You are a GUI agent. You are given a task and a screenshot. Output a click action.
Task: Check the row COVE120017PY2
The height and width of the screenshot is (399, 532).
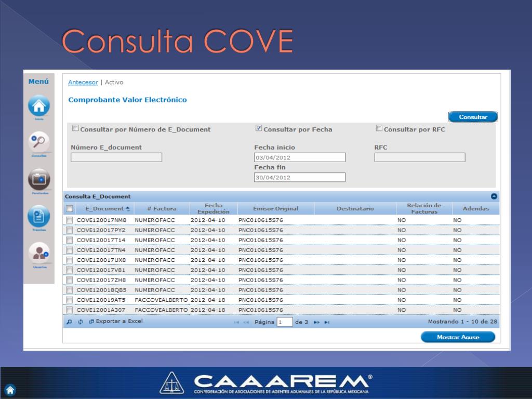pos(69,230)
